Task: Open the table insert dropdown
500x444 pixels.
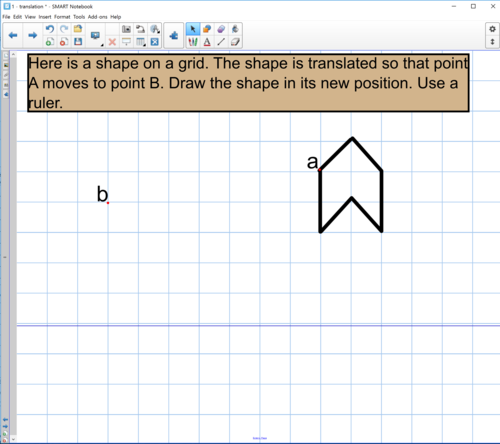Action: [141, 42]
